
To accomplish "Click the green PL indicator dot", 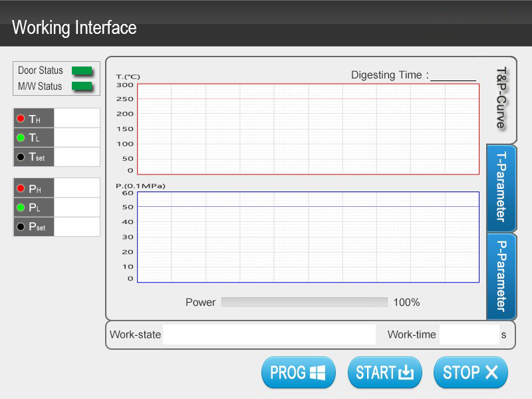I will click(21, 207).
